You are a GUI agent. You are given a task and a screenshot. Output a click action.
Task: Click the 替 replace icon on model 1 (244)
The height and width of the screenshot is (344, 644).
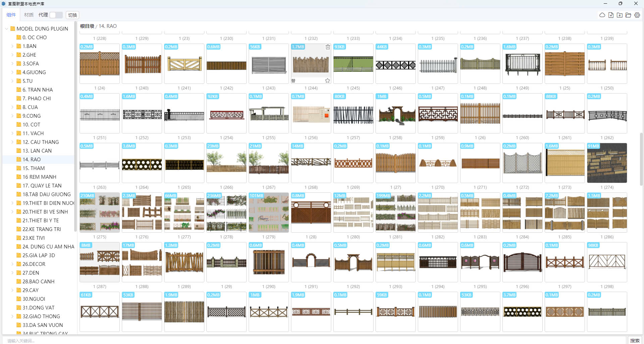pos(294,80)
